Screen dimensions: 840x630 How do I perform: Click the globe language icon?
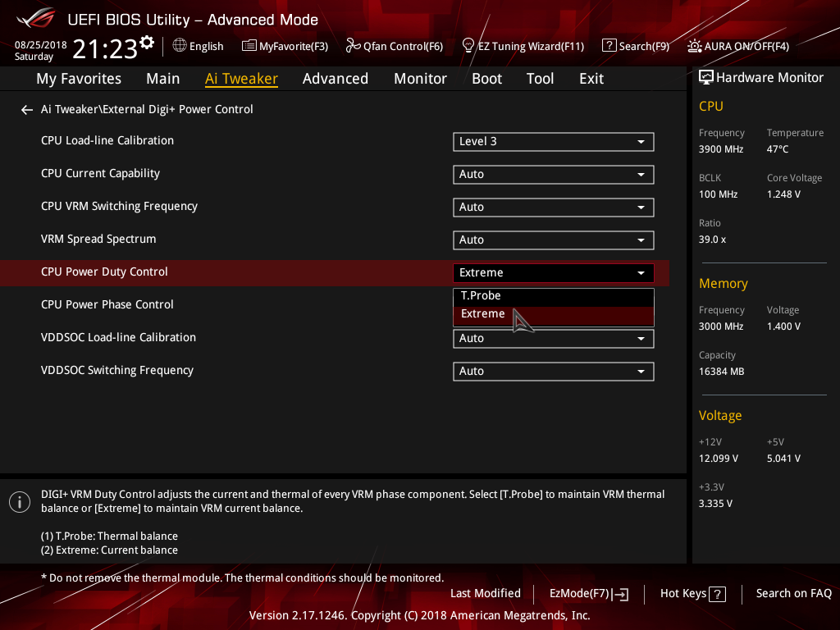(180, 46)
